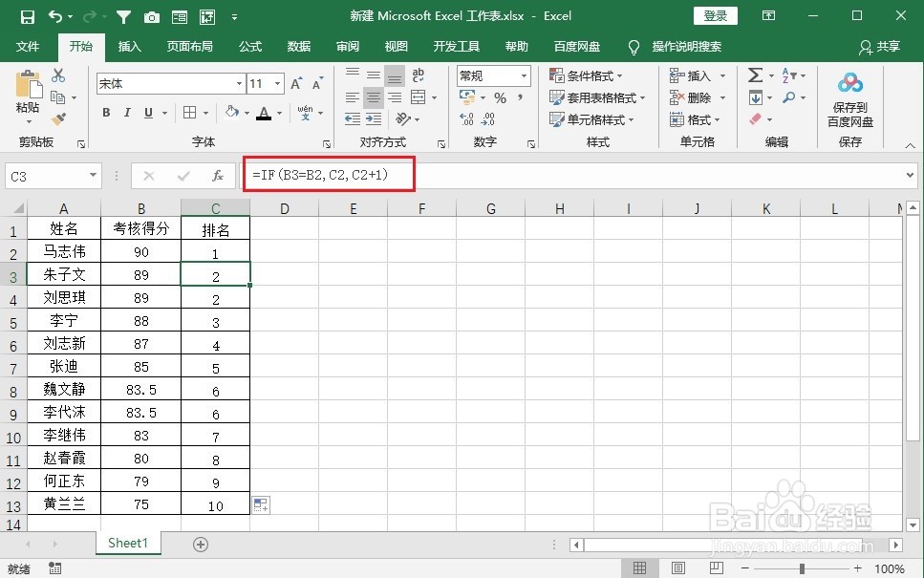The width and height of the screenshot is (924, 578).
Task: Collapse the ribbon with the chevron
Action: pos(910,145)
